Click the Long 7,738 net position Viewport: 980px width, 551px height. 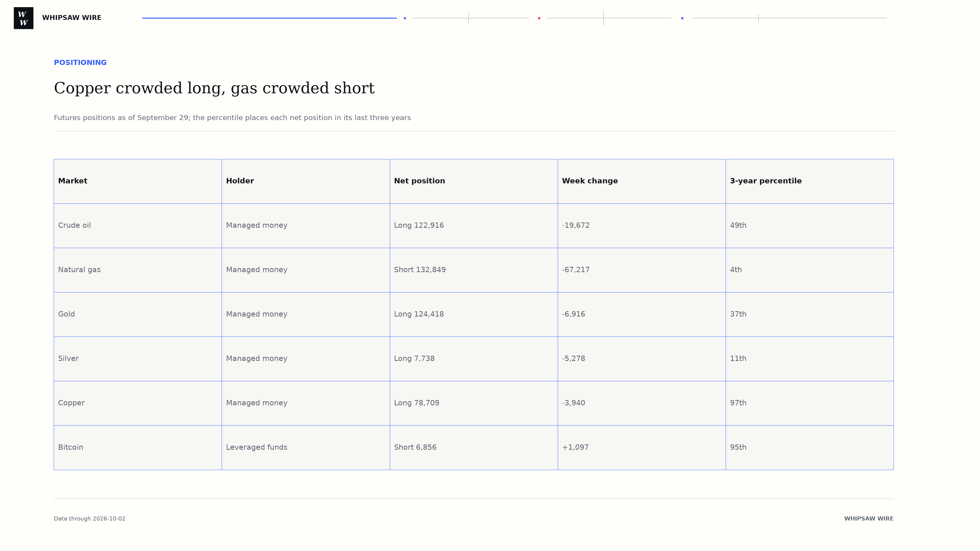pyautogui.click(x=414, y=359)
